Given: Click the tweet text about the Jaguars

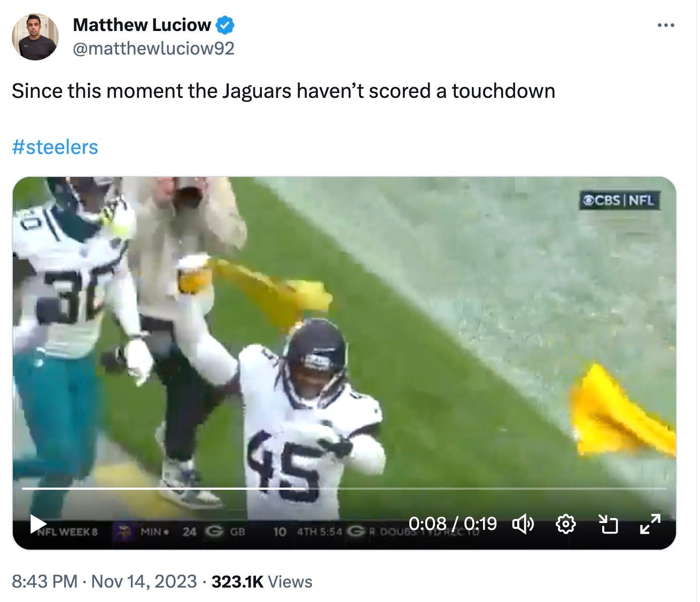Looking at the screenshot, I should pyautogui.click(x=284, y=91).
